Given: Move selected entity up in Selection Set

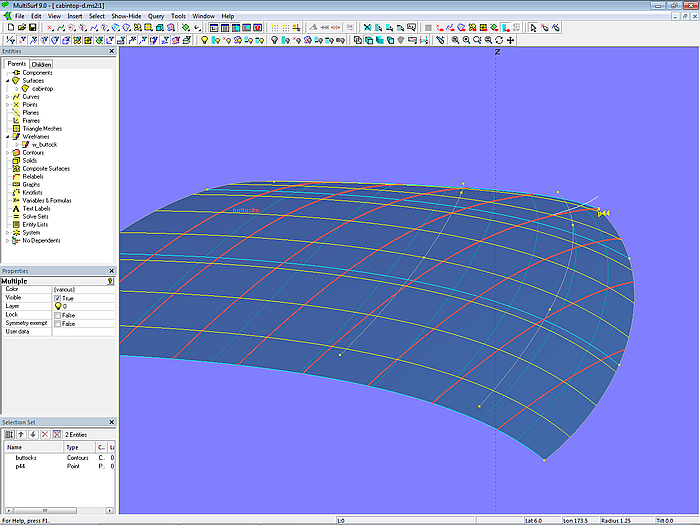Looking at the screenshot, I should tap(20, 434).
